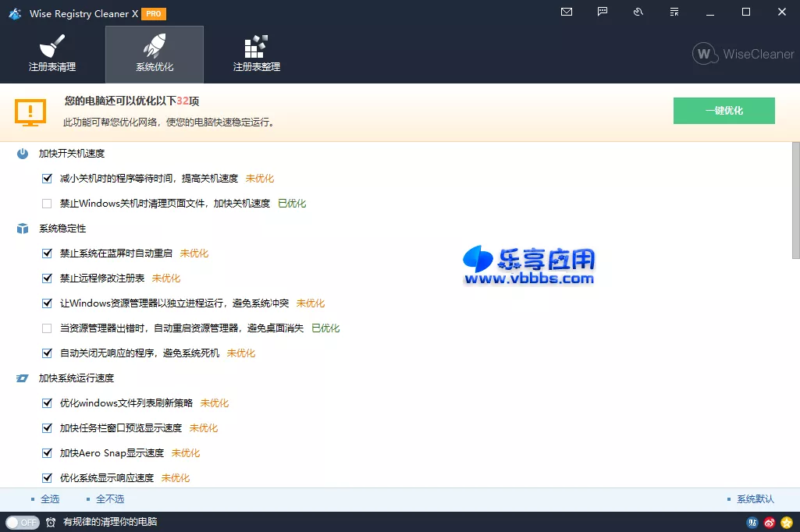Select all items via 全选 link
The image size is (800, 532).
click(x=48, y=498)
